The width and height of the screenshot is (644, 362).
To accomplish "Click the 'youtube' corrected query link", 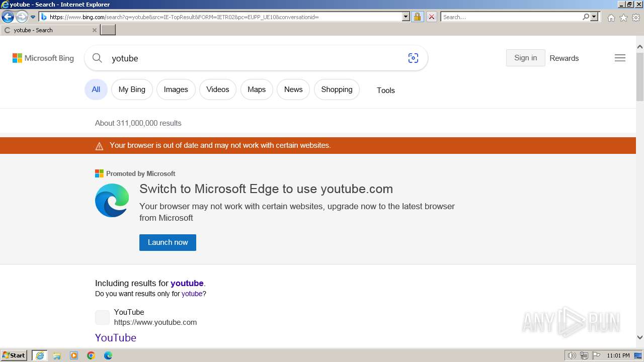I will [x=187, y=283].
